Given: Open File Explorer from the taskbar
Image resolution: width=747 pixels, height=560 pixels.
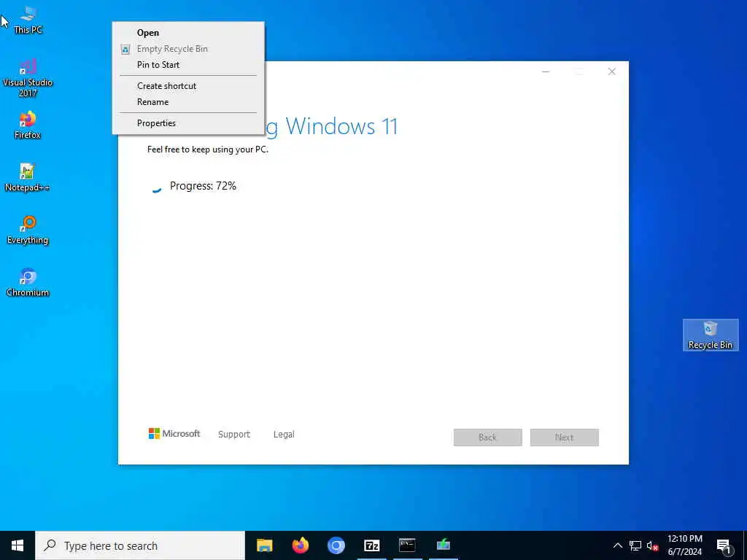Looking at the screenshot, I should 264,545.
